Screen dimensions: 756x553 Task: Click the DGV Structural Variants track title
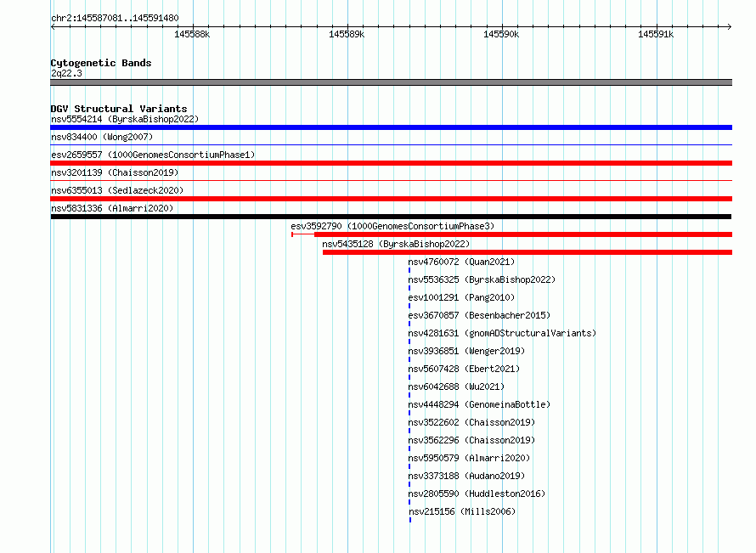click(x=119, y=109)
